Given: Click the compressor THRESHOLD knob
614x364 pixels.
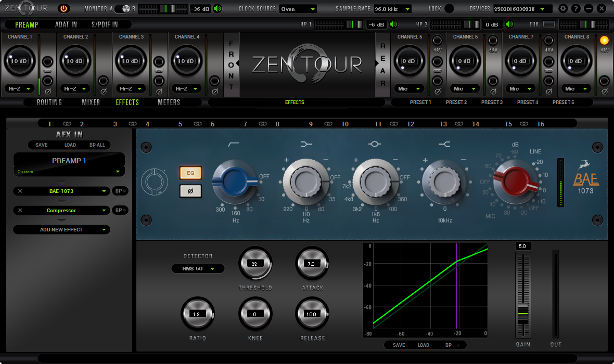Looking at the screenshot, I should [255, 264].
